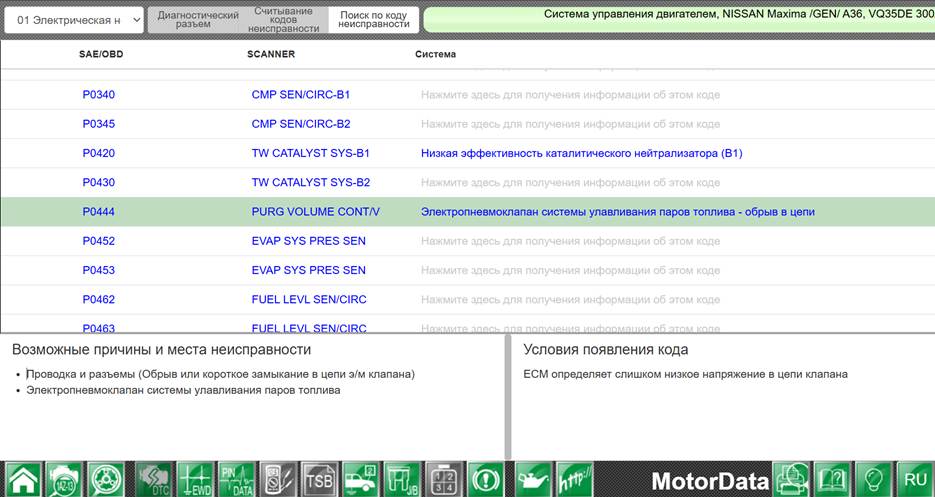Click info placeholder in P0340 row

[570, 95]
